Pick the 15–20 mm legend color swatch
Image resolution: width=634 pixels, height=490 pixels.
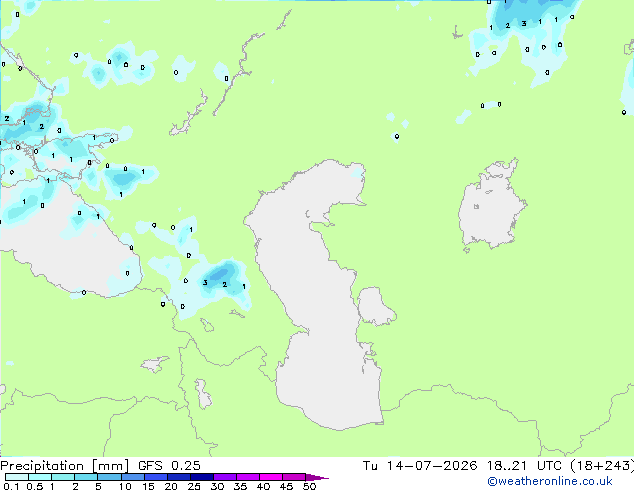[x=155, y=477]
